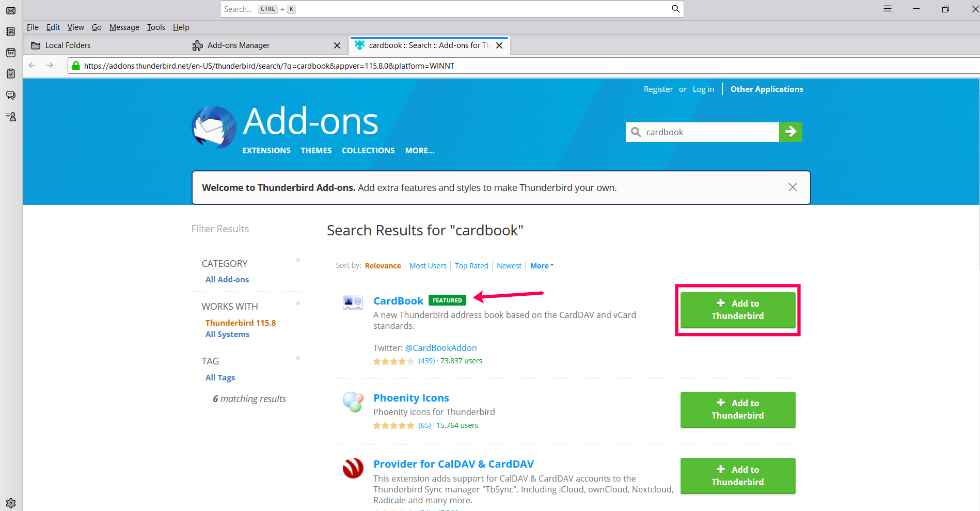Filter by Thunderbird 115.8
The image size is (980, 511).
[241, 323]
